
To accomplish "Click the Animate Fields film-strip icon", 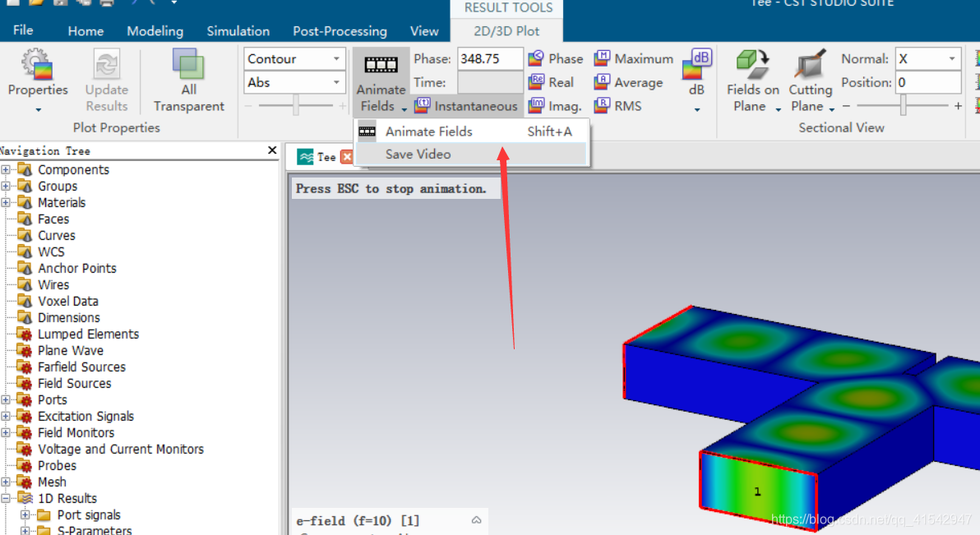I will (381, 64).
